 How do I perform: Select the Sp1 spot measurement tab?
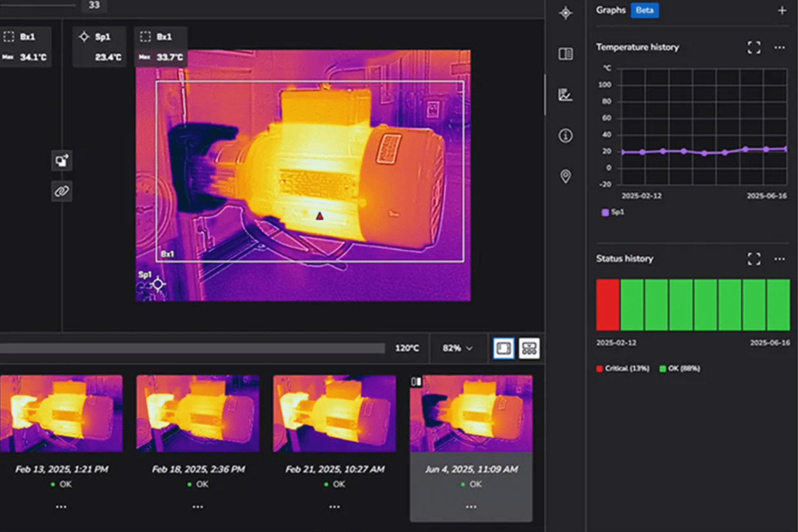[x=99, y=47]
